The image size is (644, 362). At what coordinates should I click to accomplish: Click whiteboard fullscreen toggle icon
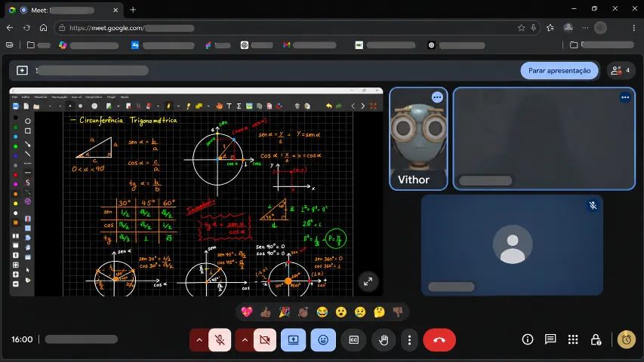[x=373, y=106]
